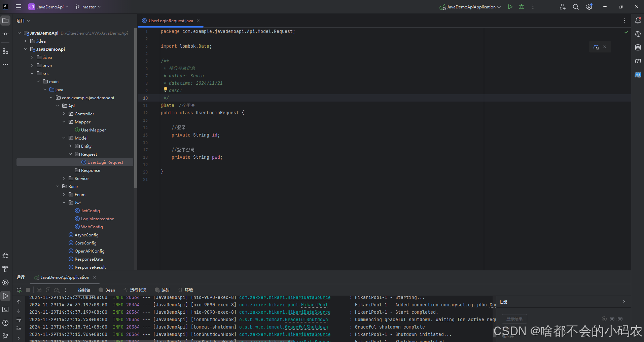Switch to the Bean tab
644x342 pixels.
coord(107,290)
